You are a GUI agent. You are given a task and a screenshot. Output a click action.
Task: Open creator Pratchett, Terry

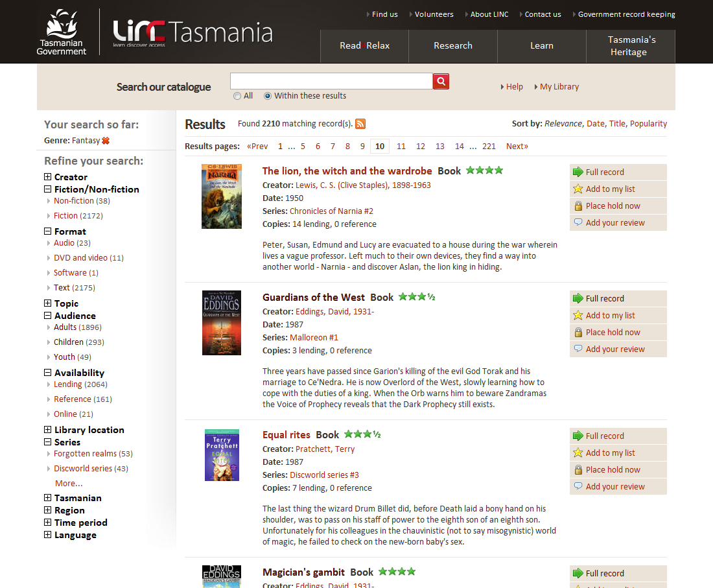coord(325,449)
